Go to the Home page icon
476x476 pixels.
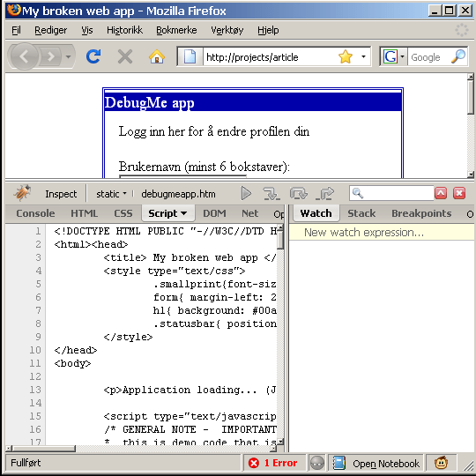click(x=157, y=56)
